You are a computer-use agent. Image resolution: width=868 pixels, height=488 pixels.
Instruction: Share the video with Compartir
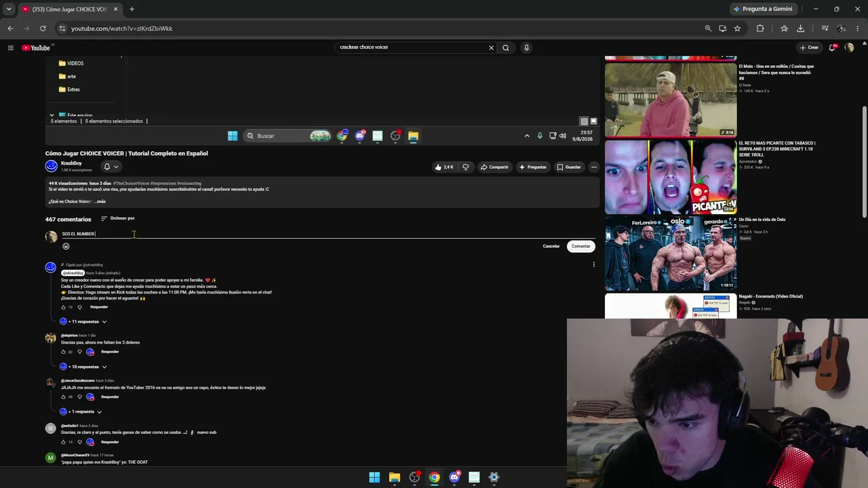pyautogui.click(x=494, y=167)
